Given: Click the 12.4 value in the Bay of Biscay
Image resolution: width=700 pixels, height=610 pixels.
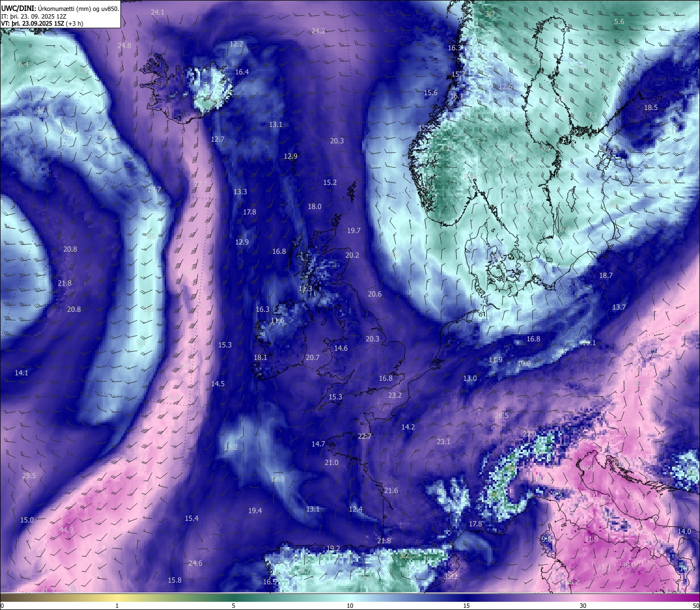Looking at the screenshot, I should coord(355,509).
